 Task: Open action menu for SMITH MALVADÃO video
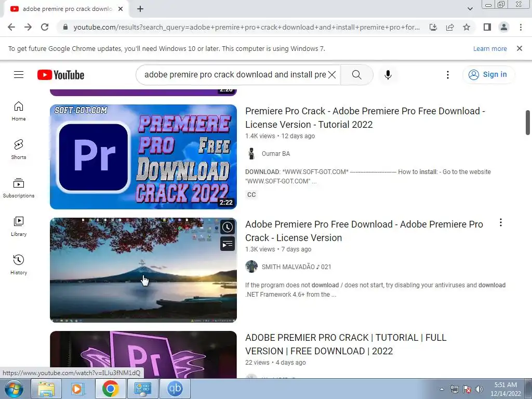(x=501, y=222)
